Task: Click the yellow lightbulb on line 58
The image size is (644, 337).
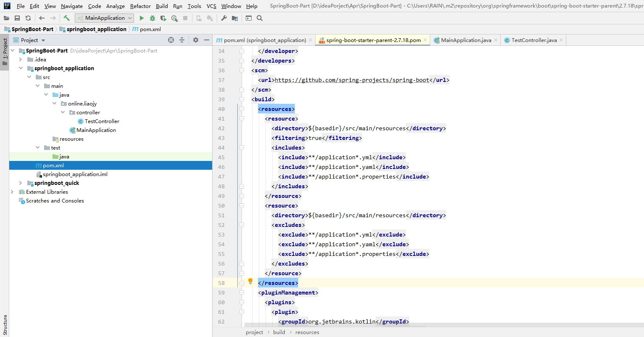Action: click(x=250, y=281)
